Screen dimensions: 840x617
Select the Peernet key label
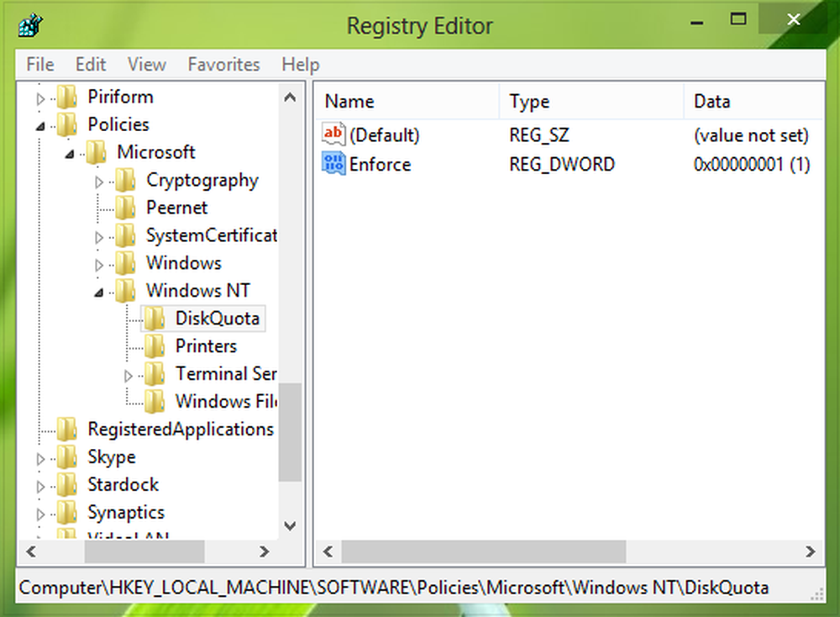pyautogui.click(x=176, y=208)
